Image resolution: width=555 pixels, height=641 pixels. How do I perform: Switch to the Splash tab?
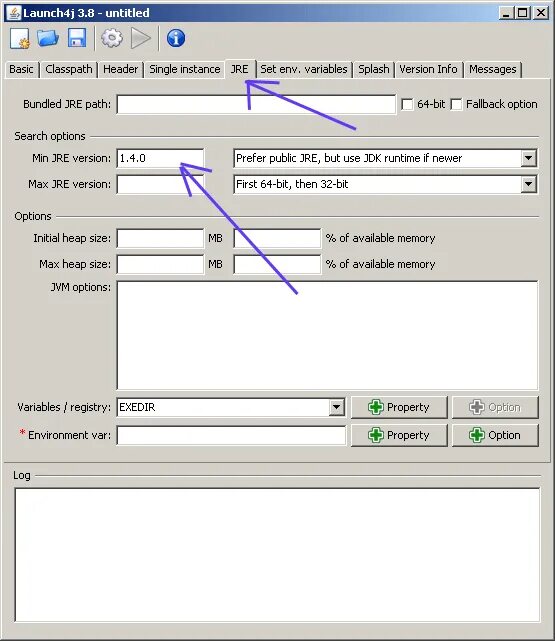374,69
